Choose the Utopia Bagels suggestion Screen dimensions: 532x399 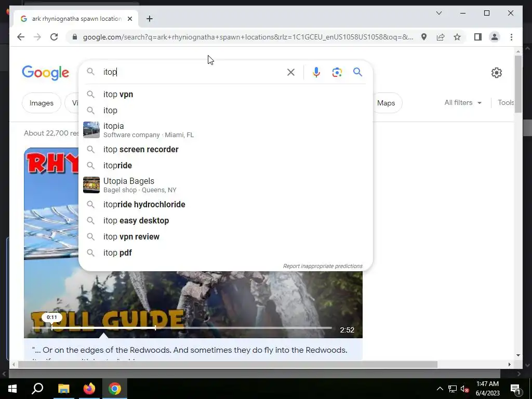[x=225, y=185]
